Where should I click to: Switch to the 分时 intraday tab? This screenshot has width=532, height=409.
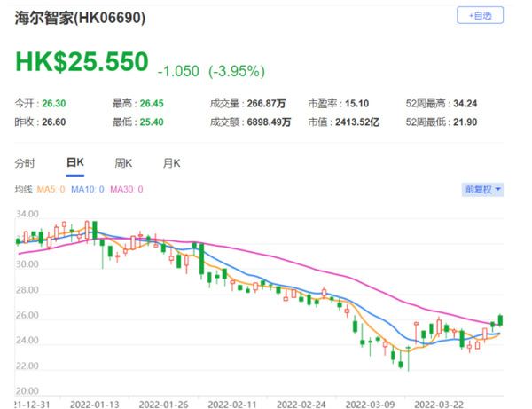pyautogui.click(x=26, y=163)
